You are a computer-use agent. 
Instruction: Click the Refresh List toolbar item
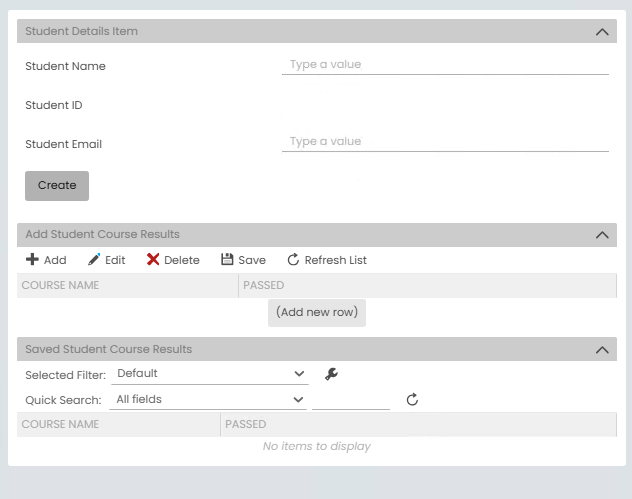tap(327, 260)
